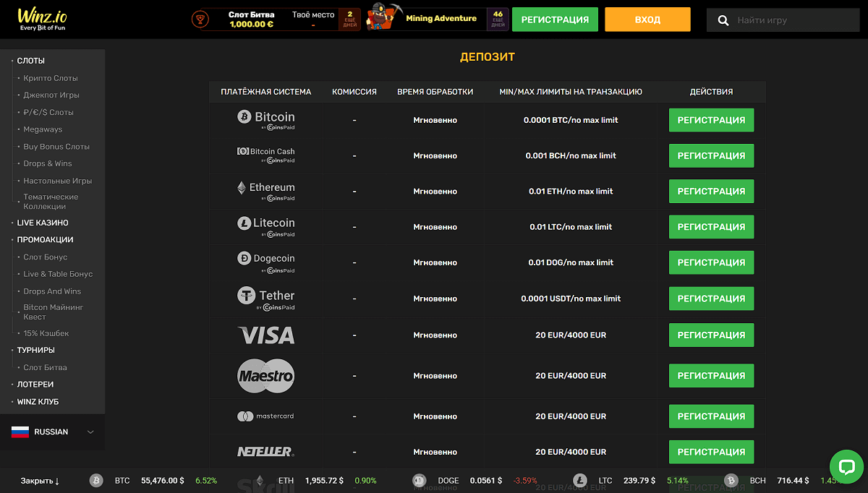Click the Maestro payment logo
868x493 pixels.
[266, 376]
